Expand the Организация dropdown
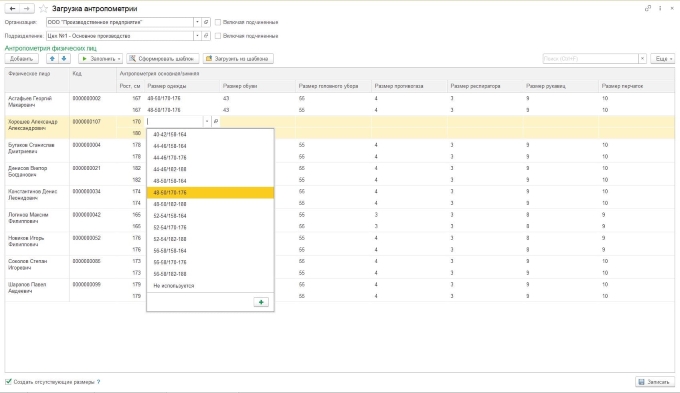The height and width of the screenshot is (393, 680). coord(197,22)
